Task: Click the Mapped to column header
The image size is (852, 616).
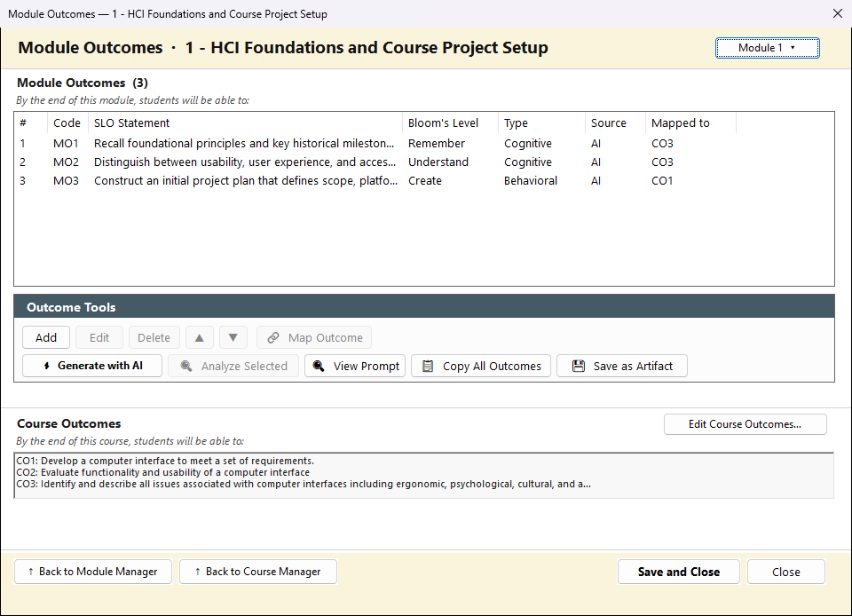Action: pos(690,122)
